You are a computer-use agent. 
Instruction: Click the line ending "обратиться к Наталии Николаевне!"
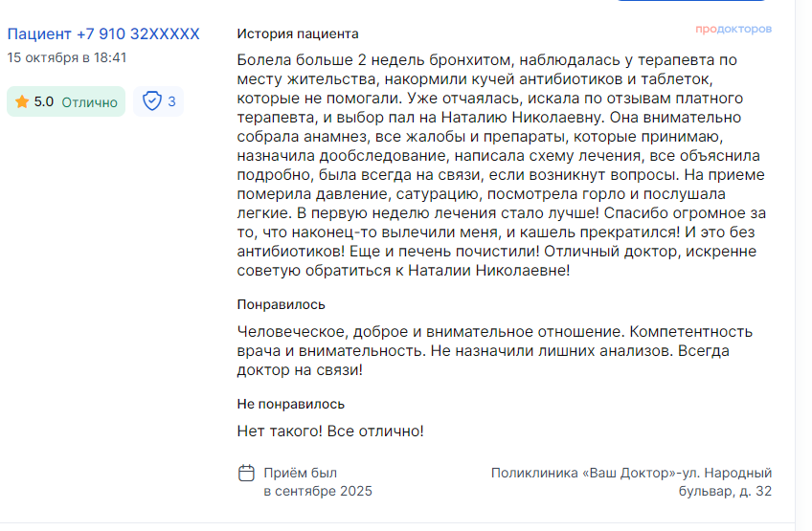(403, 270)
